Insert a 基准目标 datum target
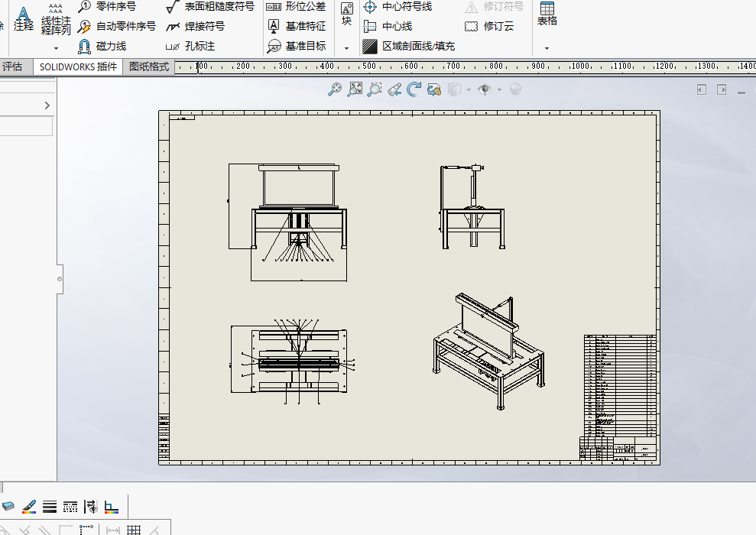The height and width of the screenshot is (535, 756). (296, 47)
